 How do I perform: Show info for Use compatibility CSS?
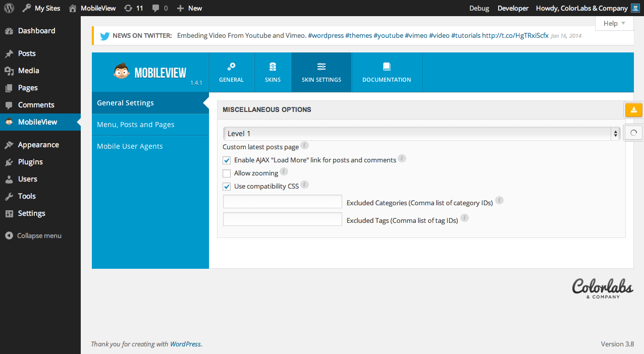304,185
